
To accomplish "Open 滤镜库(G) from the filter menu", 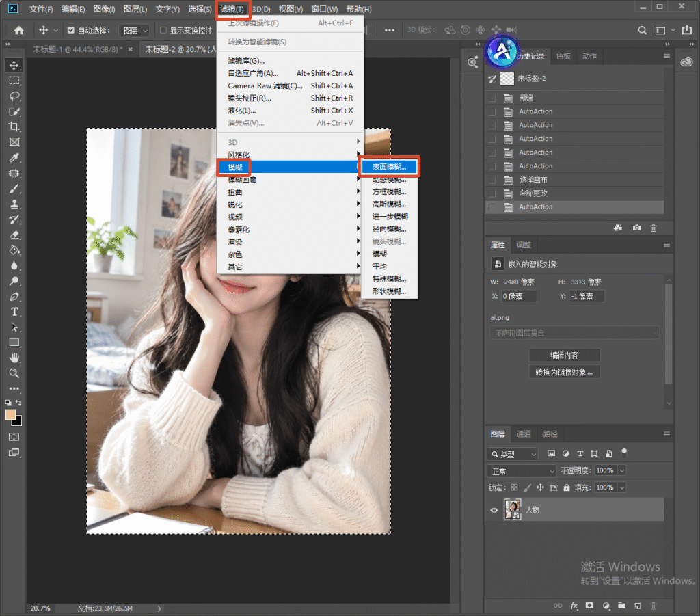I will pos(290,61).
